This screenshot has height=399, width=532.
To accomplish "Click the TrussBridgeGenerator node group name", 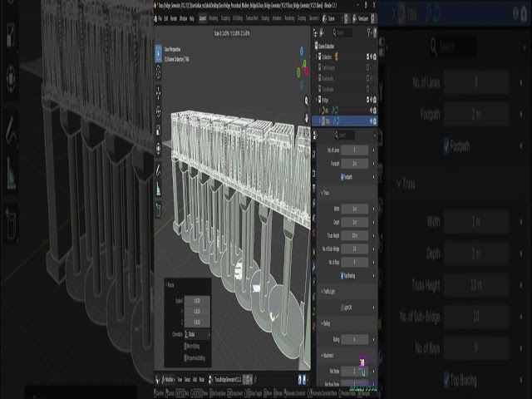I will click(227, 380).
